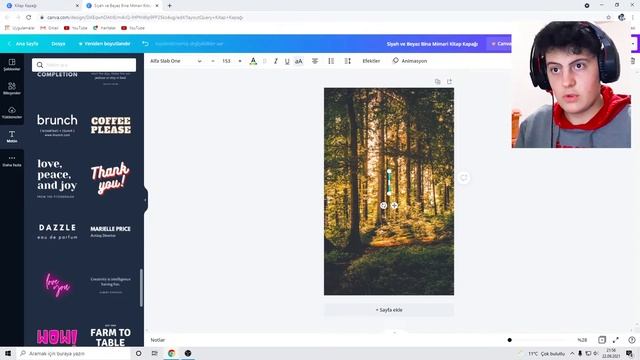The height and width of the screenshot is (360, 640).
Task: Select the brunch text template
Action: [57, 125]
